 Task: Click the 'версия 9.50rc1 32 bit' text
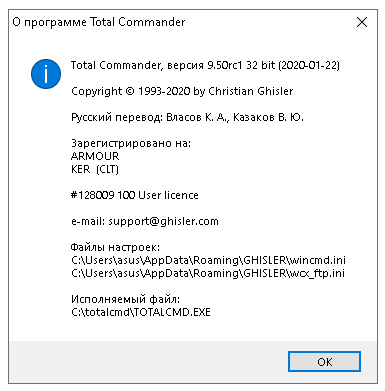[x=221, y=65]
